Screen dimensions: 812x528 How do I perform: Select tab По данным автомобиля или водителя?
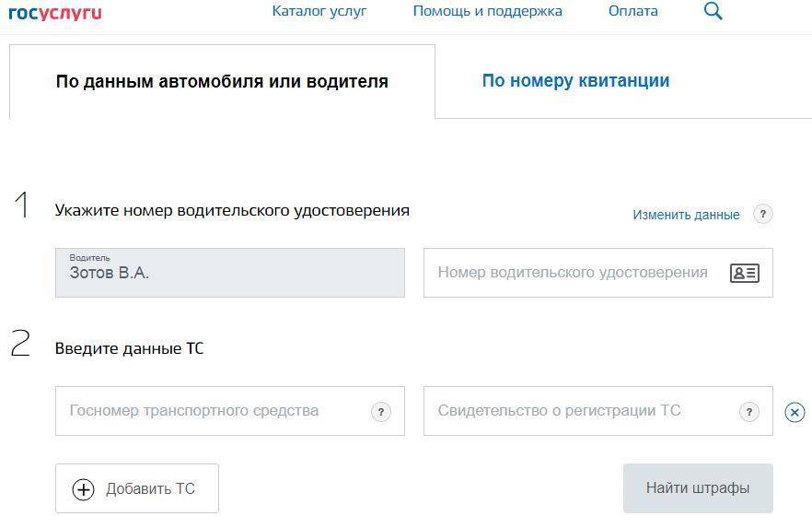tap(222, 81)
